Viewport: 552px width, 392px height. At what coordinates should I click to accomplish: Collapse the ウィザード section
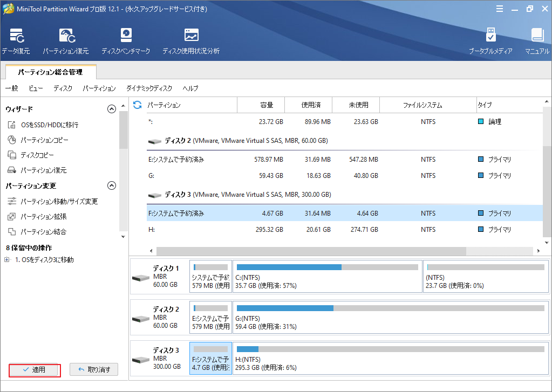click(112, 109)
